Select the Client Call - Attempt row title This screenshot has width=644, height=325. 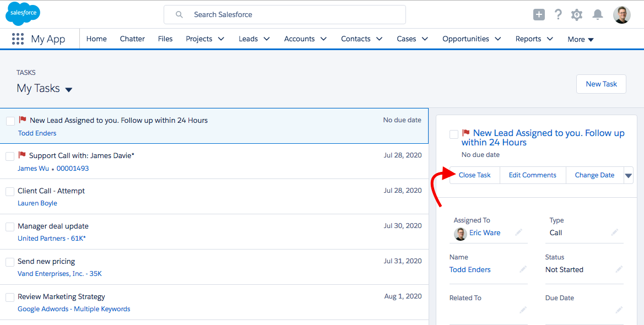coord(51,191)
